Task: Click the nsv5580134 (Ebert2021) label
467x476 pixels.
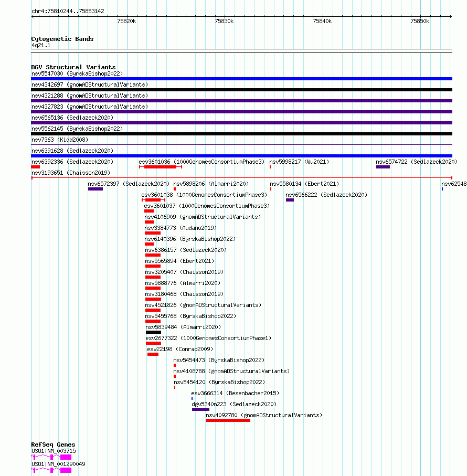Action: tap(304, 184)
